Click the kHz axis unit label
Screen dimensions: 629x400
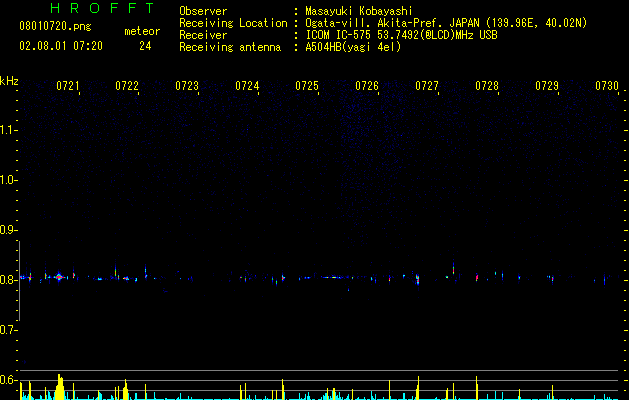point(9,81)
